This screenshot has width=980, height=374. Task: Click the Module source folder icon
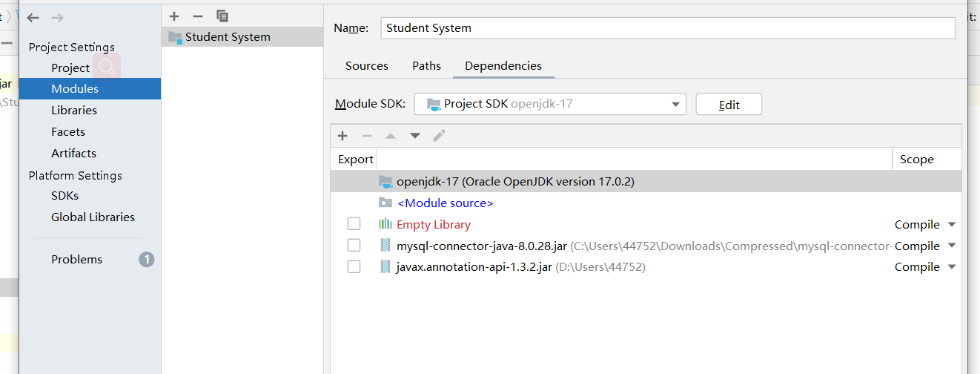[385, 203]
